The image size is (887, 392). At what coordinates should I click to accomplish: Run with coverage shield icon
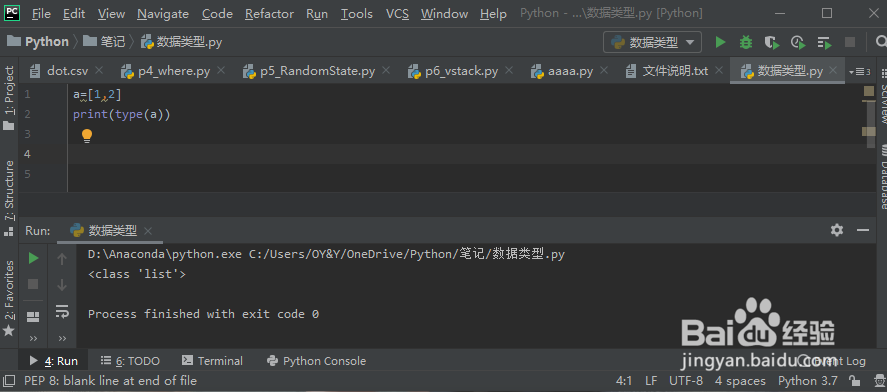pos(772,42)
